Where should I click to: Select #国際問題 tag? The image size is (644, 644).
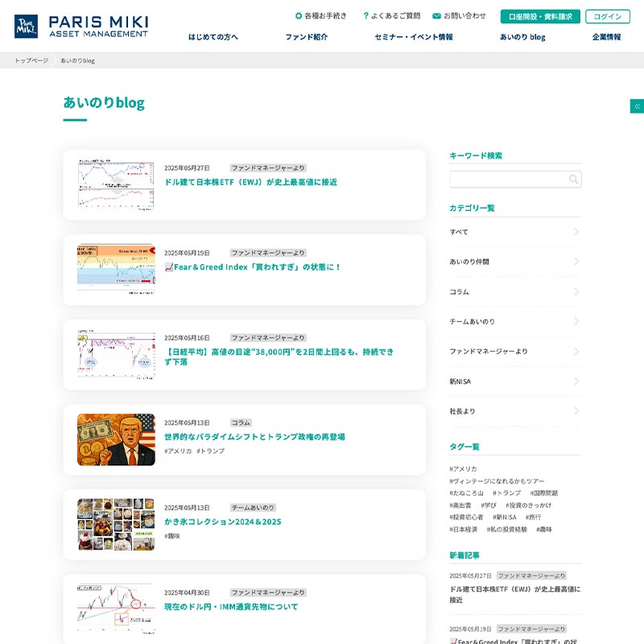(x=544, y=493)
